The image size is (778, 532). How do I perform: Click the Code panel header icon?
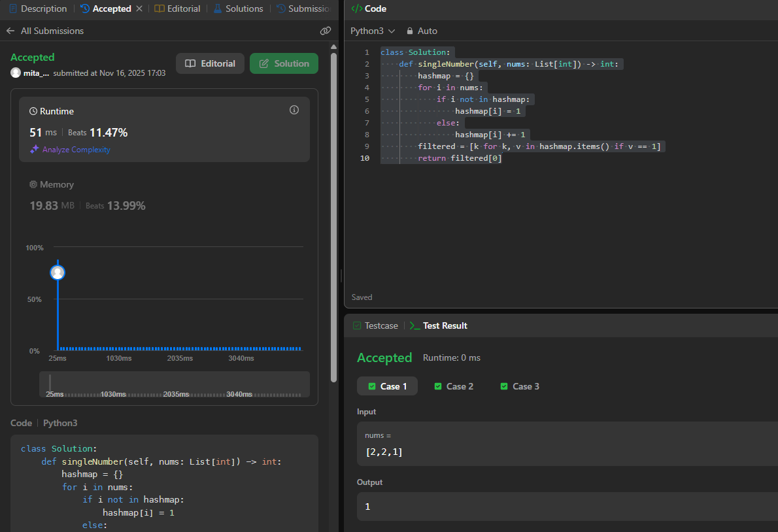[x=356, y=8]
